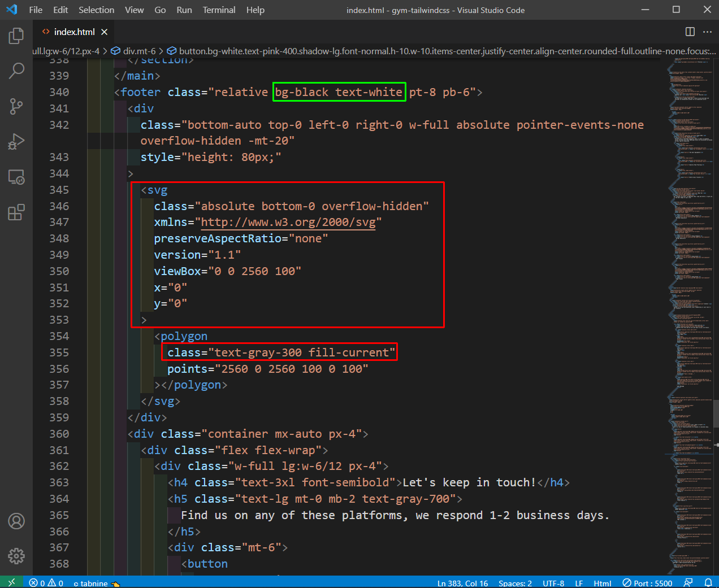
Task: Open the notifications bell
Action: [x=708, y=582]
